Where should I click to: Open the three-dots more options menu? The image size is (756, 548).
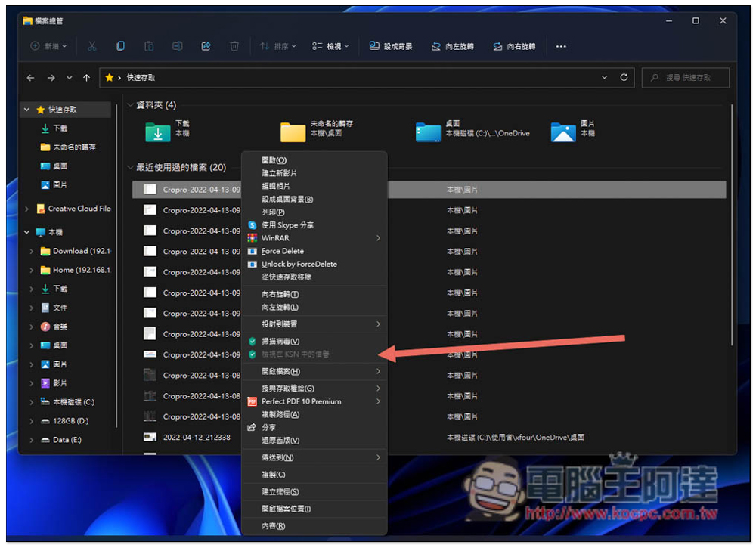coord(561,46)
